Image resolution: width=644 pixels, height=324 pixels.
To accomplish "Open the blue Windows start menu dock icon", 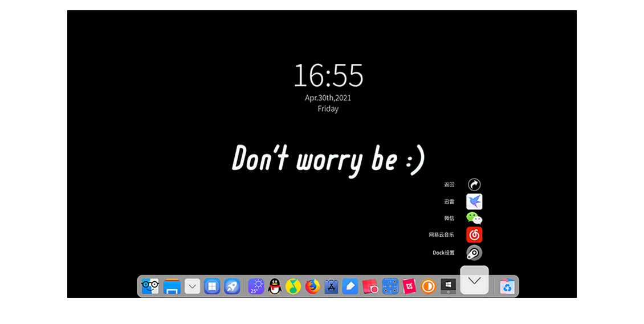I will 212,286.
